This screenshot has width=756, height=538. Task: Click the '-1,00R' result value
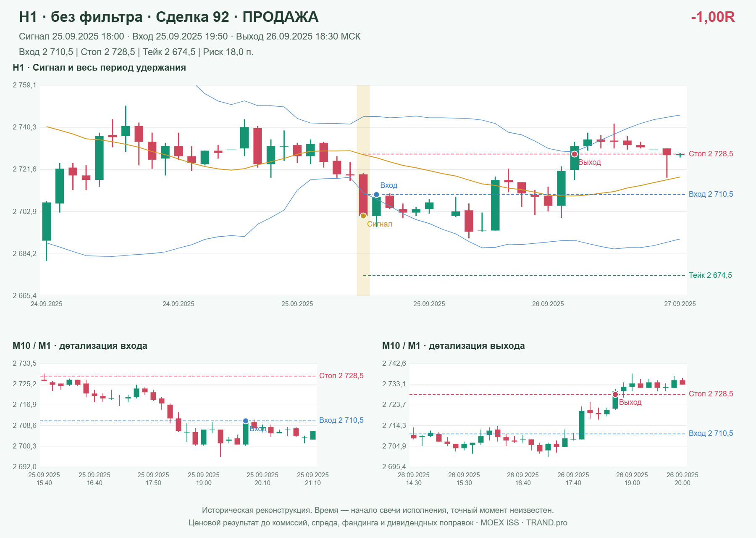713,17
